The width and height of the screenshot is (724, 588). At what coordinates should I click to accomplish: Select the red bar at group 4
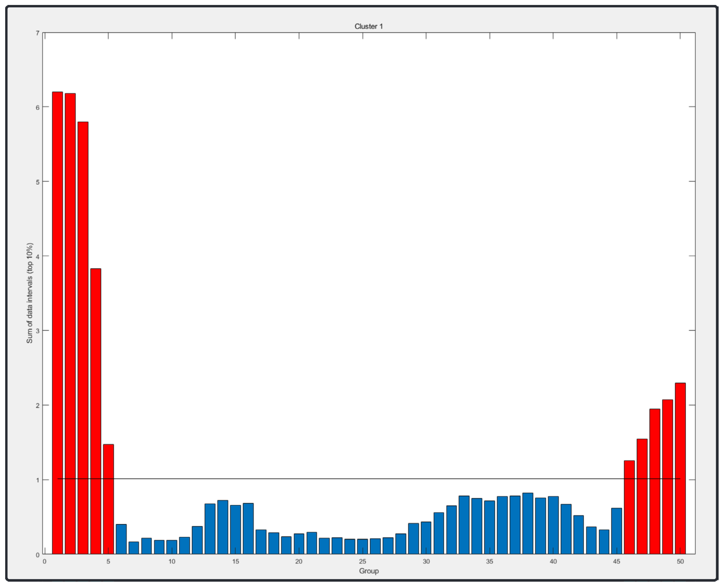click(x=96, y=406)
